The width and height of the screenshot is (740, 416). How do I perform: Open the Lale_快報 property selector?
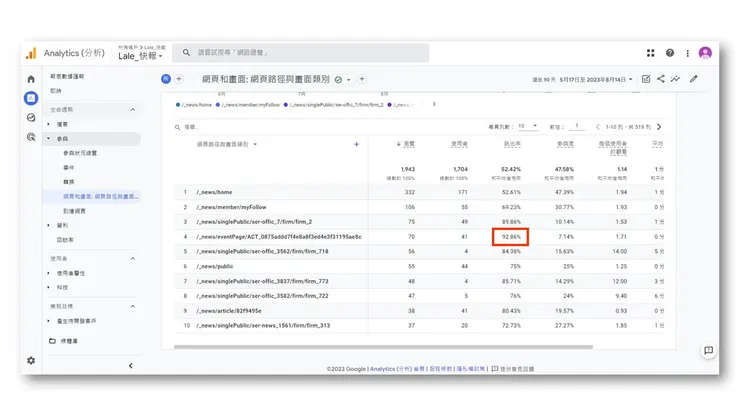140,56
